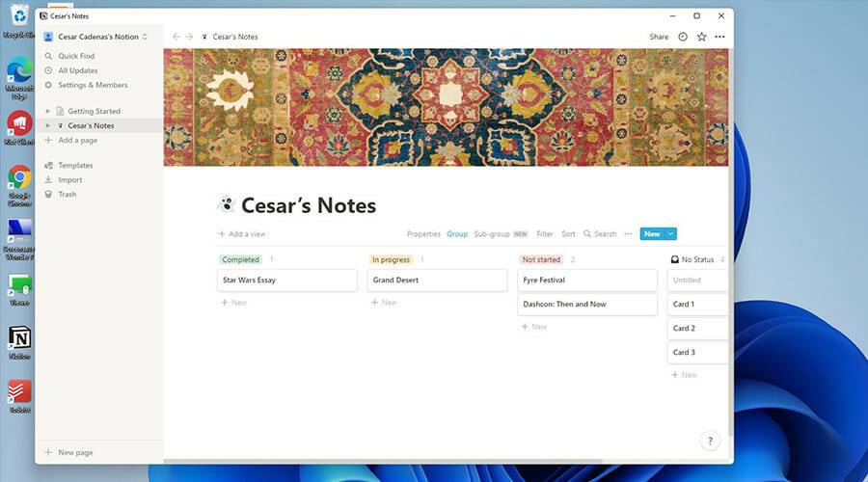Favorite this page with star icon
The image size is (868, 482).
[x=701, y=37]
